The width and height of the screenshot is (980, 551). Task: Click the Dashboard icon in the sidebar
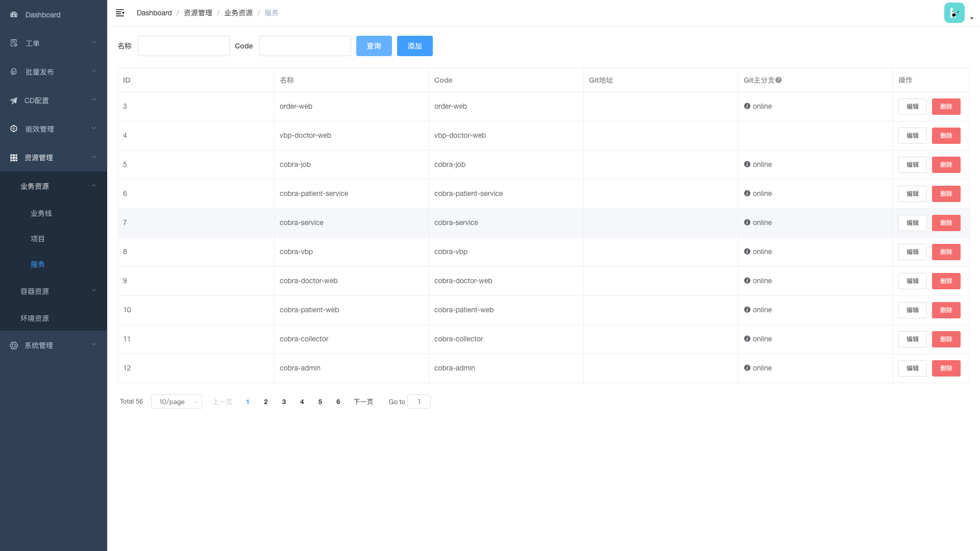point(14,15)
